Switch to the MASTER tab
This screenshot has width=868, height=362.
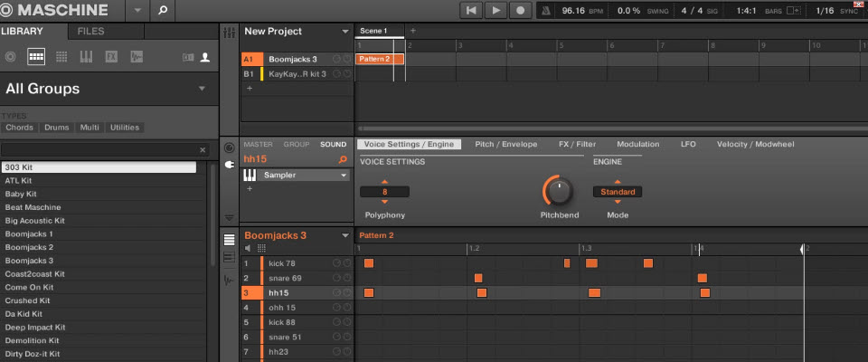pyautogui.click(x=258, y=144)
